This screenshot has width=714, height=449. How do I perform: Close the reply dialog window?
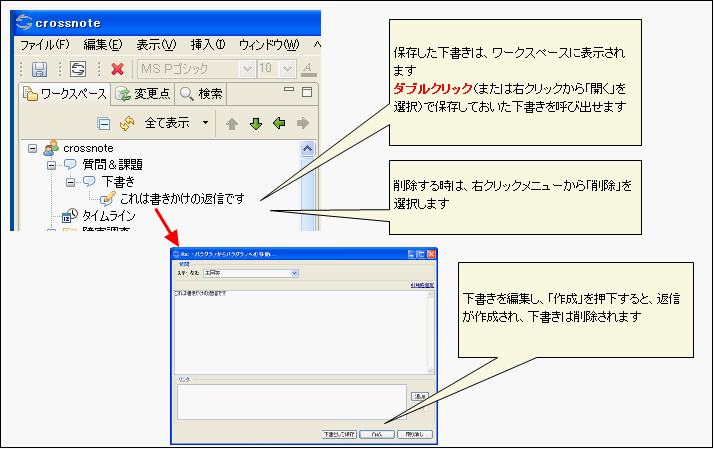coord(431,255)
